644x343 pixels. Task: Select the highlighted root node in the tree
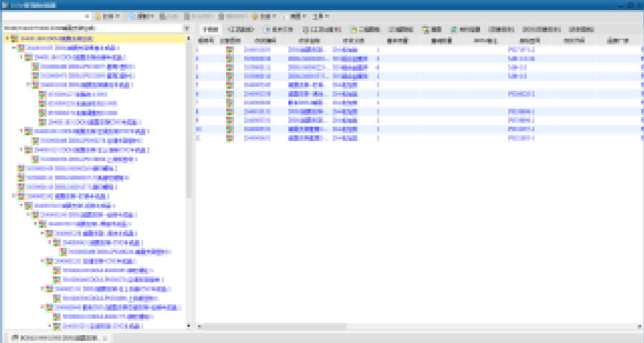coord(57,38)
